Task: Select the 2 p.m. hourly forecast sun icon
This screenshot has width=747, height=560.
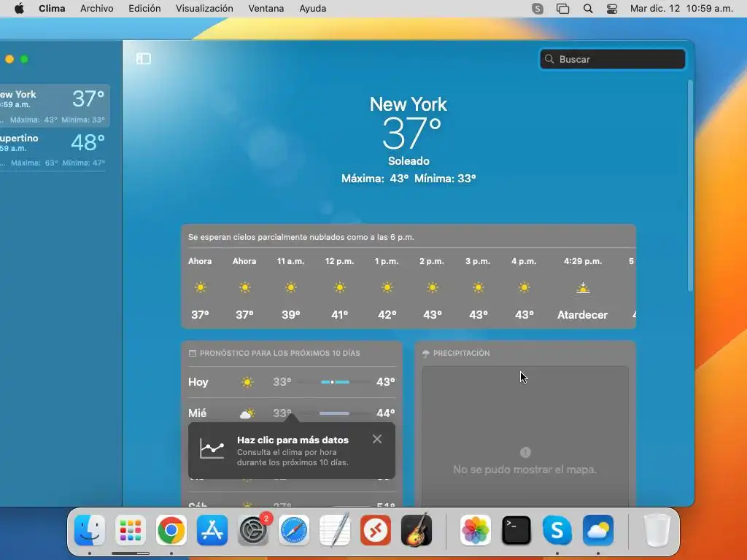Action: (432, 287)
